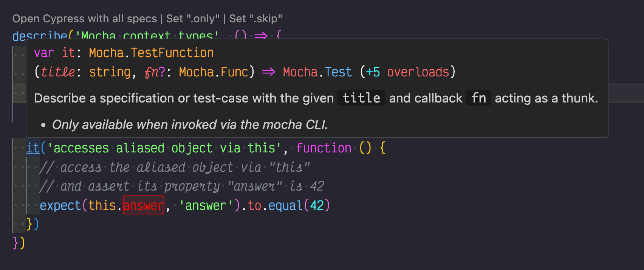Click the 'answer' string literal in expect
This screenshot has height=270, width=644.
[x=206, y=205]
